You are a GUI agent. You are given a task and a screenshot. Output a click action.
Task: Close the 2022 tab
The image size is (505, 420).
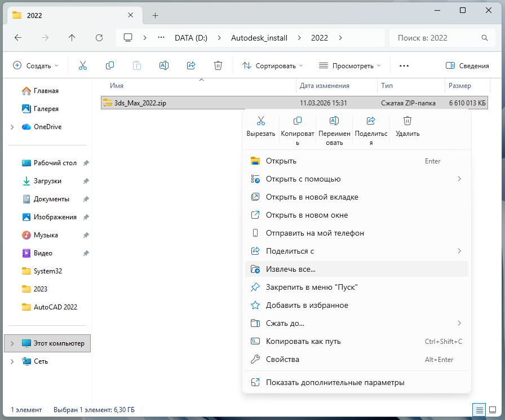click(x=130, y=15)
